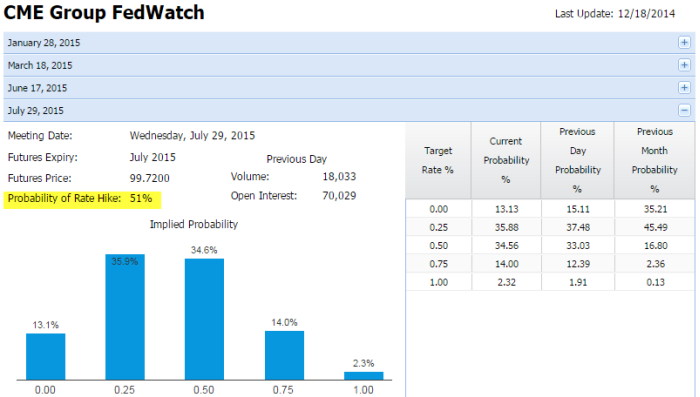Click the 34.56 current probability cell
The image size is (700, 397).
[506, 246]
